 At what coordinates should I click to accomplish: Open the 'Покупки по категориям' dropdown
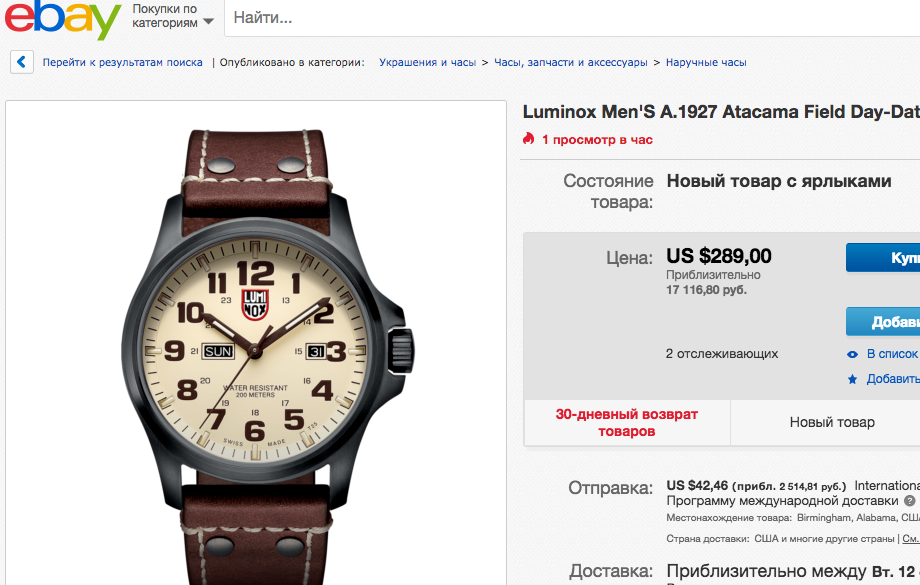(173, 16)
